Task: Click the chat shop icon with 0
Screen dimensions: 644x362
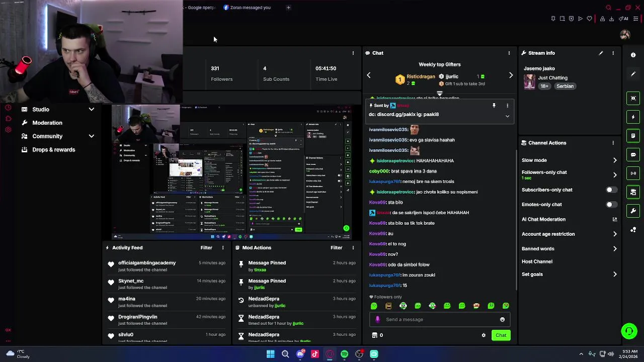Action: 377,335
